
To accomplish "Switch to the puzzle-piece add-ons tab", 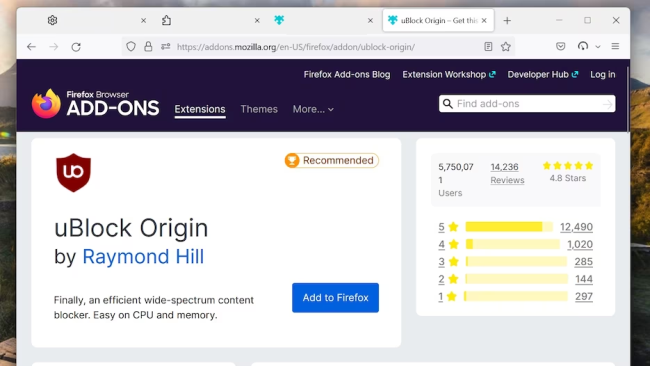I will coord(166,20).
